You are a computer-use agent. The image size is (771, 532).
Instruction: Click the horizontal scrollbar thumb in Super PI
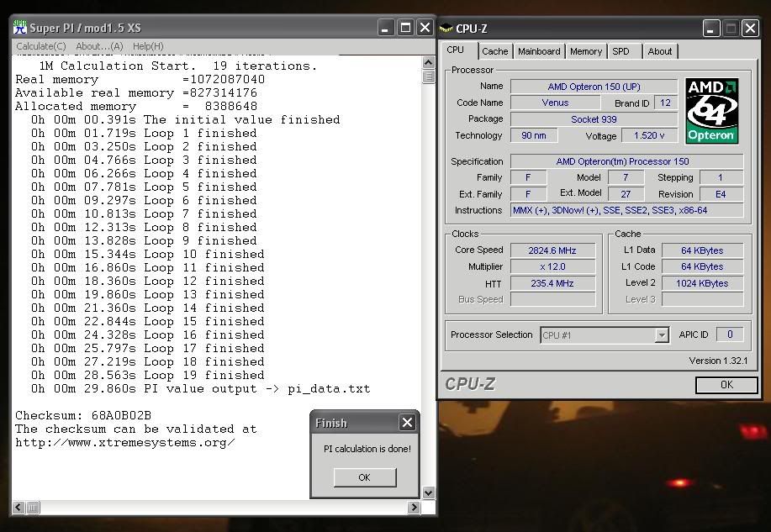(33, 507)
